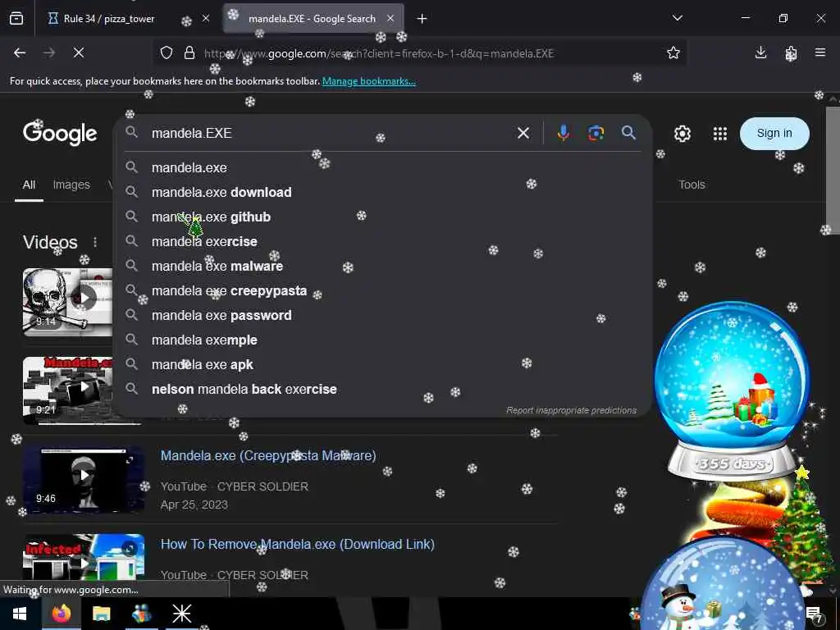Image resolution: width=840 pixels, height=630 pixels.
Task: Click the Manage bookmarks link
Action: (368, 81)
